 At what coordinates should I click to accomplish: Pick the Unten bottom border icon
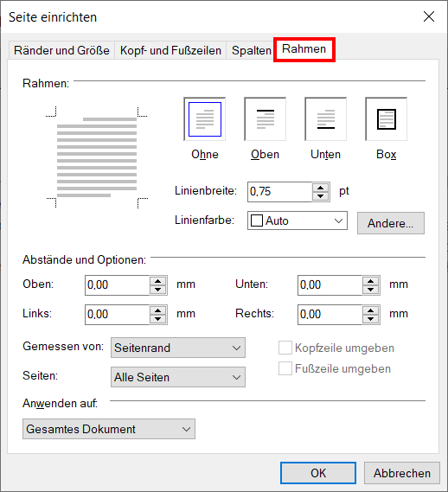[326, 119]
